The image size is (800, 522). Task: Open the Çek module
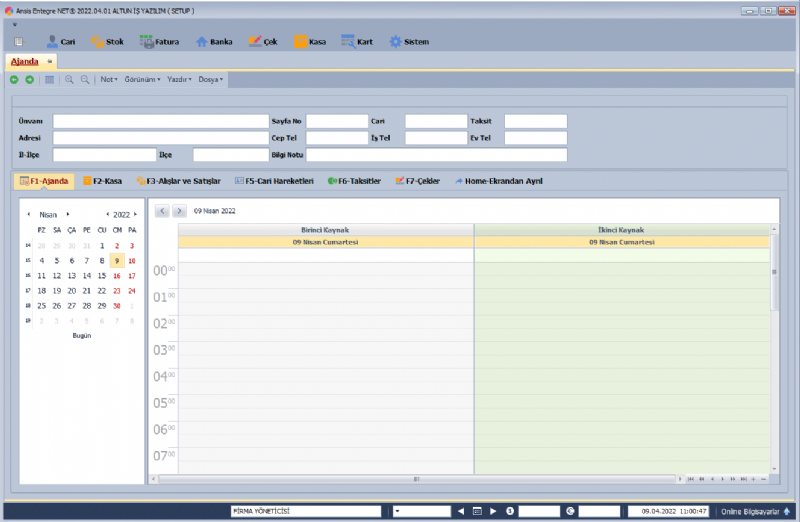pyautogui.click(x=263, y=42)
